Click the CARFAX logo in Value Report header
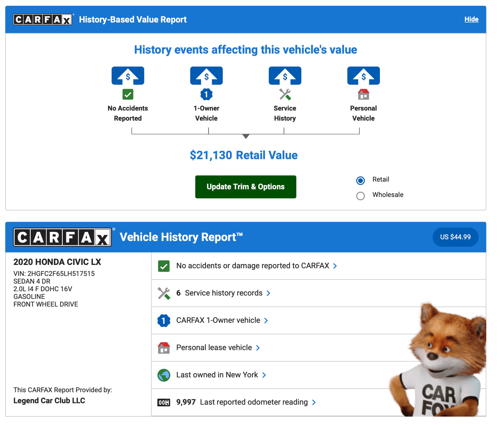The image size is (504, 425). tap(43, 19)
